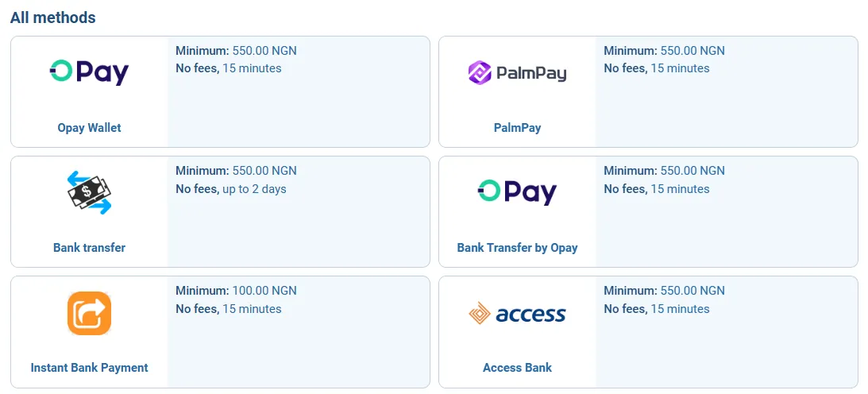Click the Bank transfer cash arrows icon
Viewport: 868px width, 394px height.
coord(89,192)
